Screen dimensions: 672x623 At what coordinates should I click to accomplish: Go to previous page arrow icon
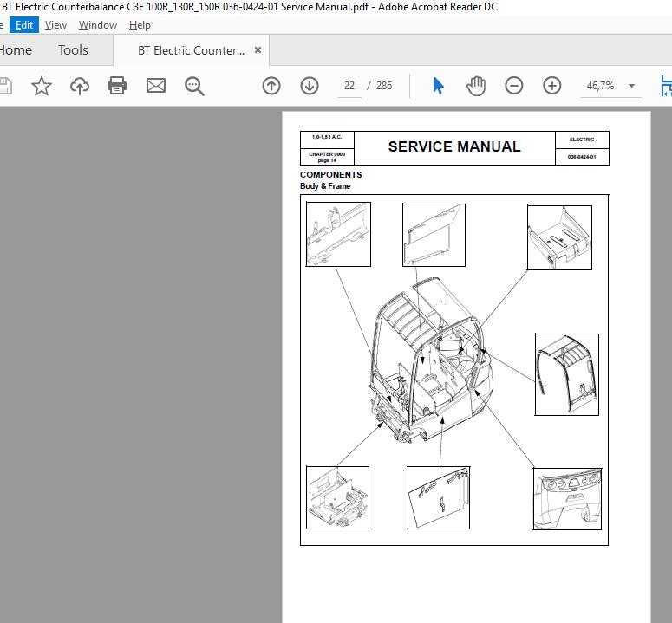click(x=271, y=86)
